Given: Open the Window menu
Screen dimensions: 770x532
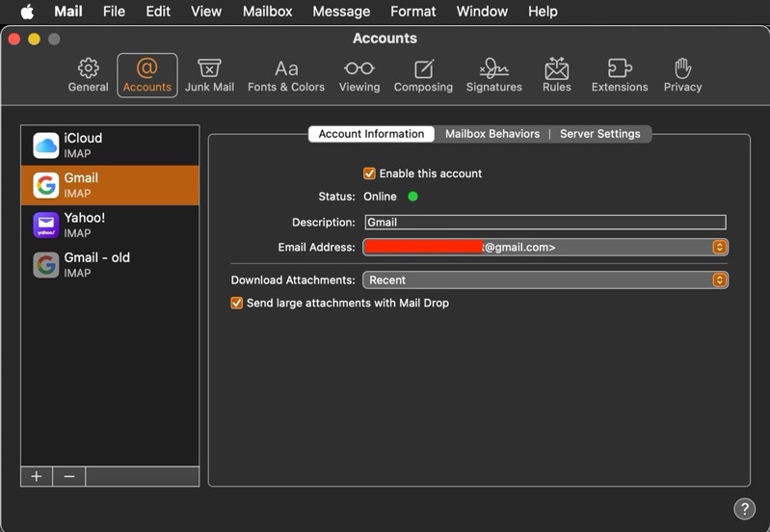Looking at the screenshot, I should pos(482,12).
